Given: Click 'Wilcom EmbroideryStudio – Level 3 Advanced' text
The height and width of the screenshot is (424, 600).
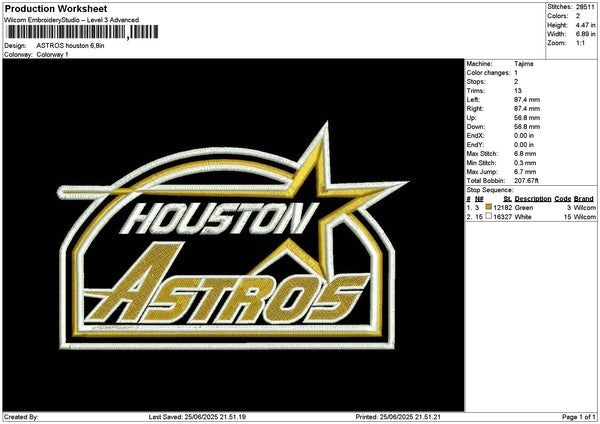Looking at the screenshot, I should click(x=72, y=20).
